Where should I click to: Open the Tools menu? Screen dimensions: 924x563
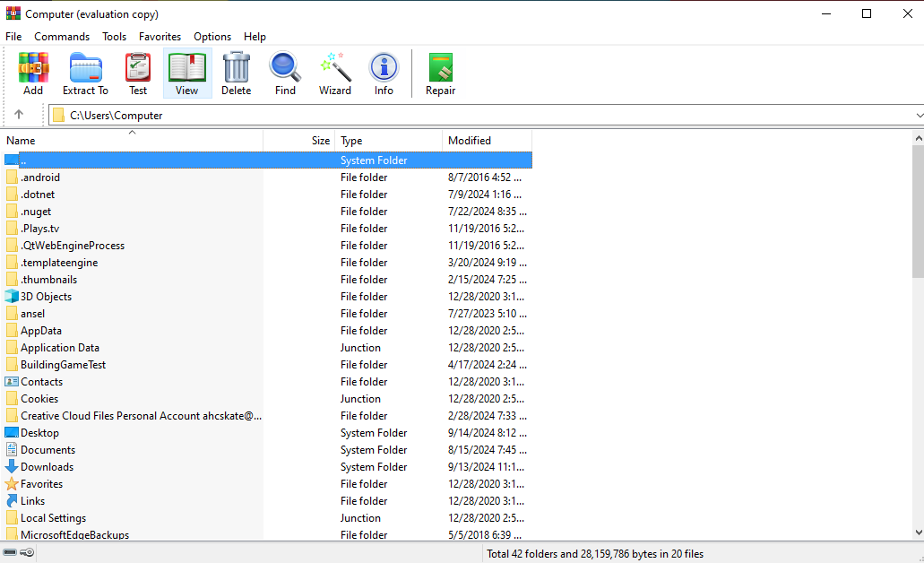point(115,37)
